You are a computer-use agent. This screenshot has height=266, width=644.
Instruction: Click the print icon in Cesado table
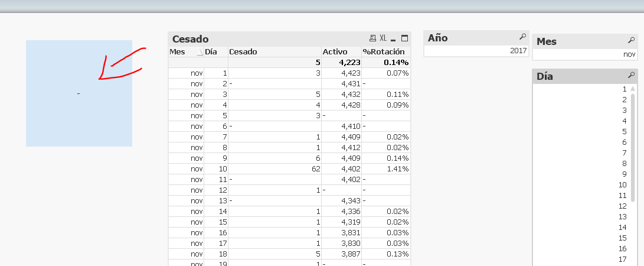coord(372,38)
